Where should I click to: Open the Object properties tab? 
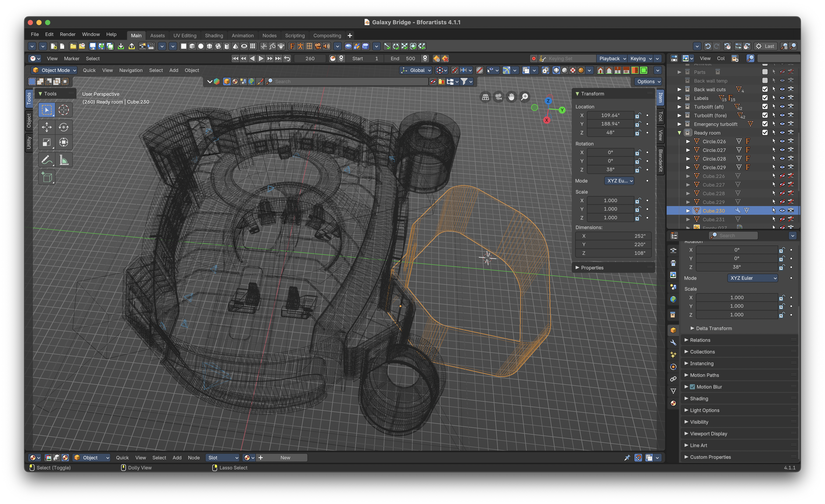pyautogui.click(x=673, y=330)
